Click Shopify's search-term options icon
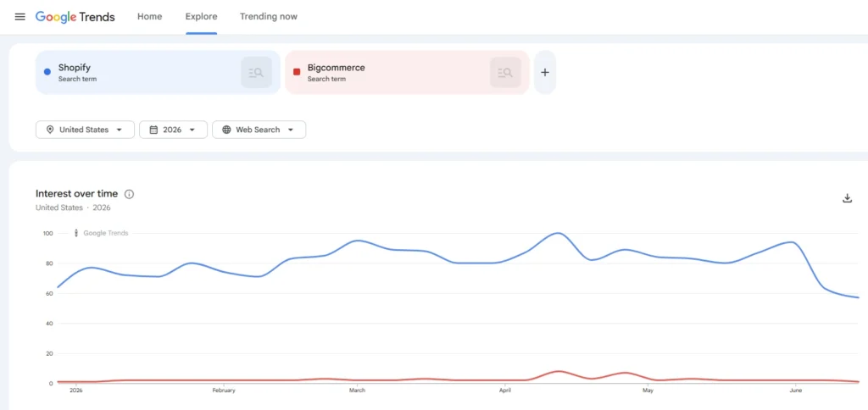The height and width of the screenshot is (410, 868). tap(256, 73)
